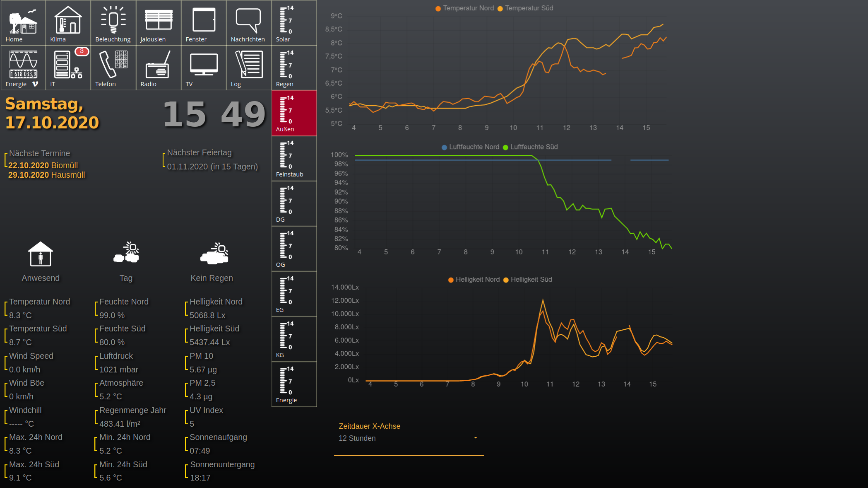Open the Radio tile
Viewport: 868px width, 488px height.
[159, 68]
